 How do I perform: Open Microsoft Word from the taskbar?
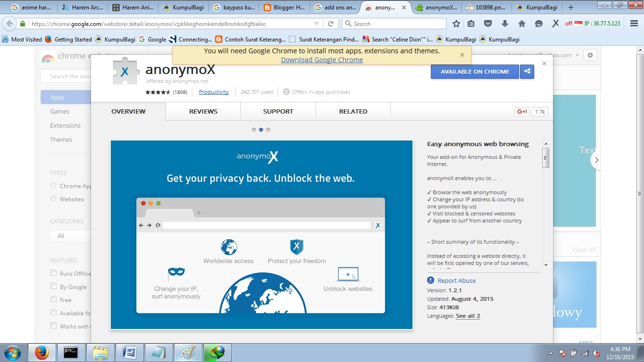(x=129, y=353)
